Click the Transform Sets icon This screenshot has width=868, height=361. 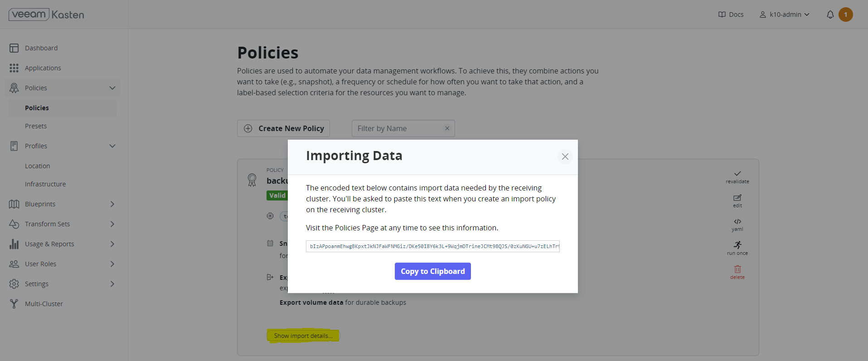click(14, 224)
